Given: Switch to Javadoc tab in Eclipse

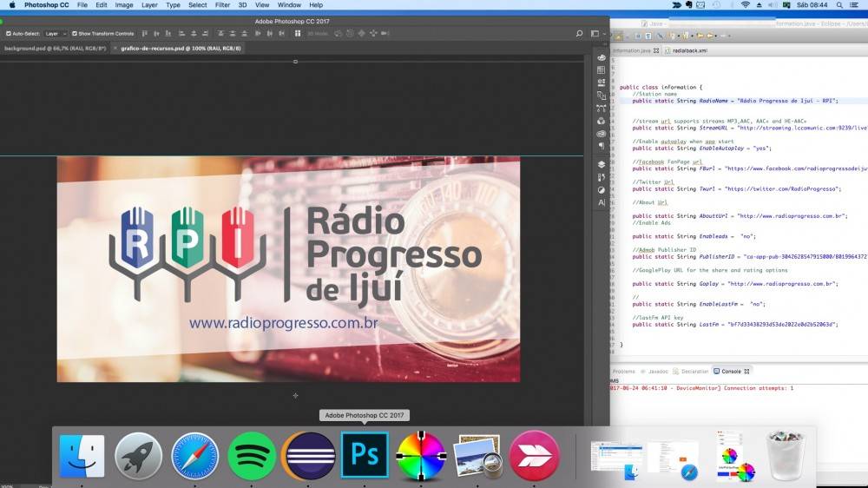Looking at the screenshot, I should (654, 372).
